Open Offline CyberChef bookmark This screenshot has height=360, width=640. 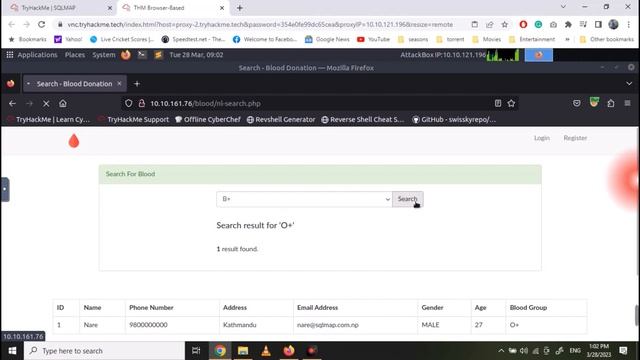[x=208, y=120]
